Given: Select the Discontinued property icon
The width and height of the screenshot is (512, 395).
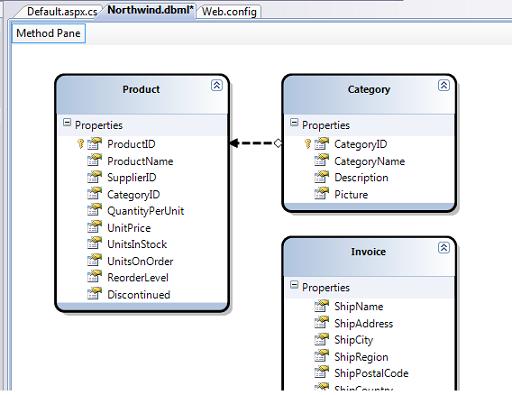Looking at the screenshot, I should (94, 293).
